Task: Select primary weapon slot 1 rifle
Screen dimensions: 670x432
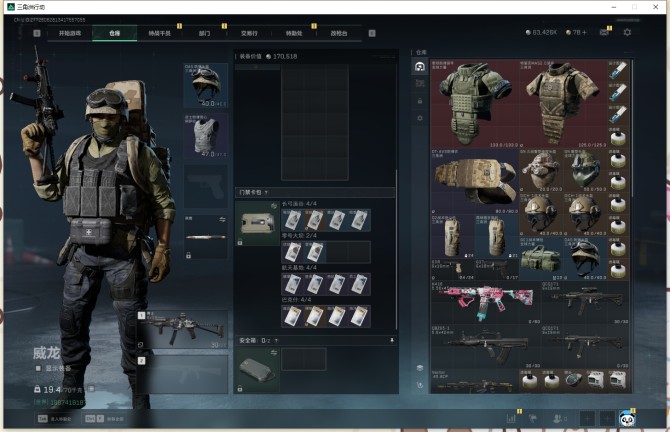Action: pos(182,330)
